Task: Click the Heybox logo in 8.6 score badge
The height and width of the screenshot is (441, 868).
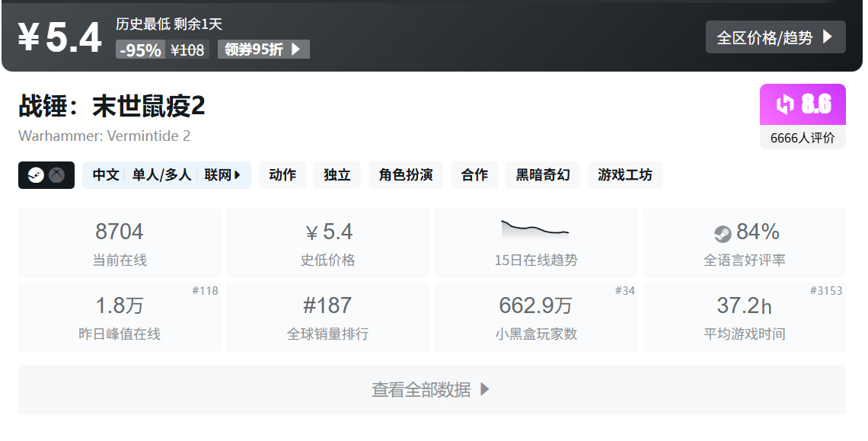Action: tap(785, 104)
